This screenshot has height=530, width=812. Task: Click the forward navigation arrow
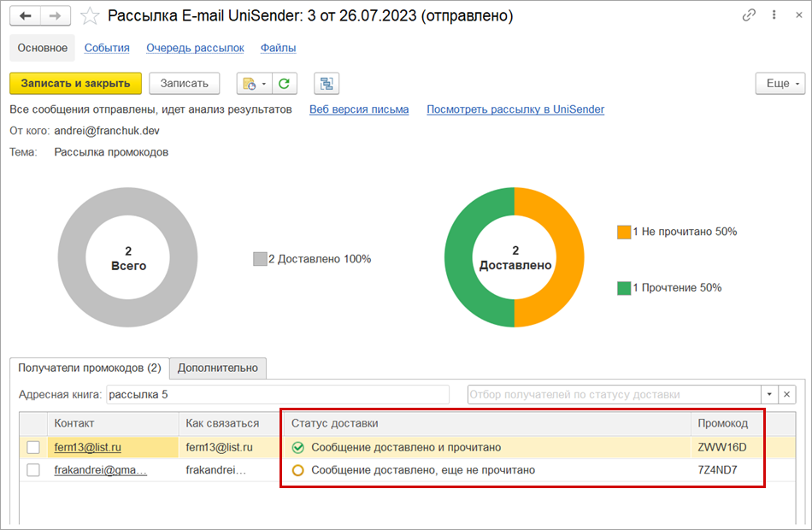tap(55, 15)
